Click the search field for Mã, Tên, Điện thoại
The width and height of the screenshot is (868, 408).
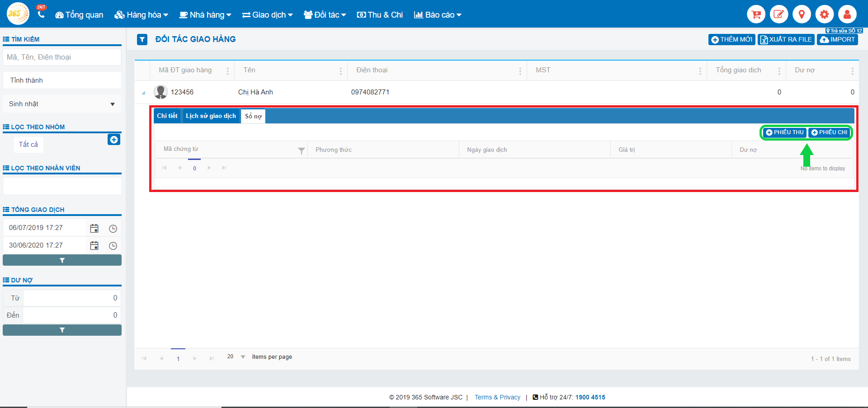pyautogui.click(x=62, y=57)
